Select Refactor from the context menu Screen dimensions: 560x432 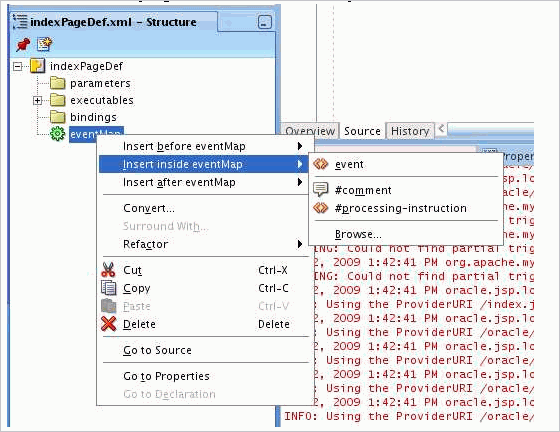click(204, 244)
